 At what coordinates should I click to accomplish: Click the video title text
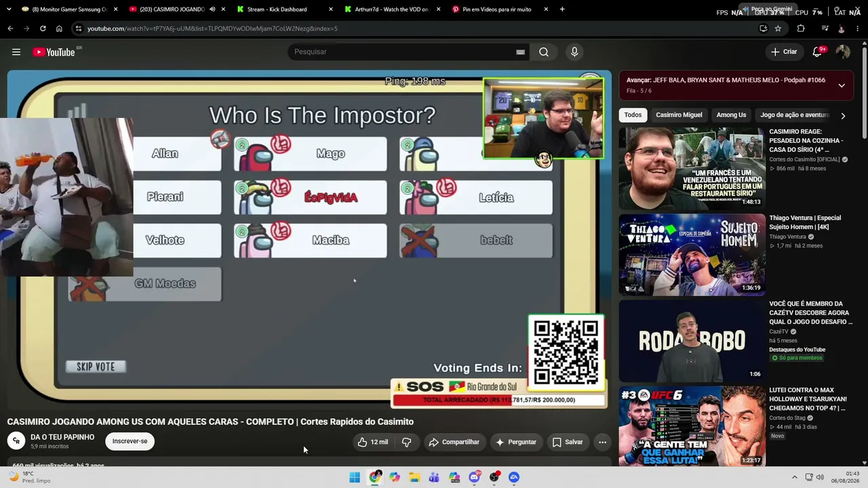(x=210, y=422)
